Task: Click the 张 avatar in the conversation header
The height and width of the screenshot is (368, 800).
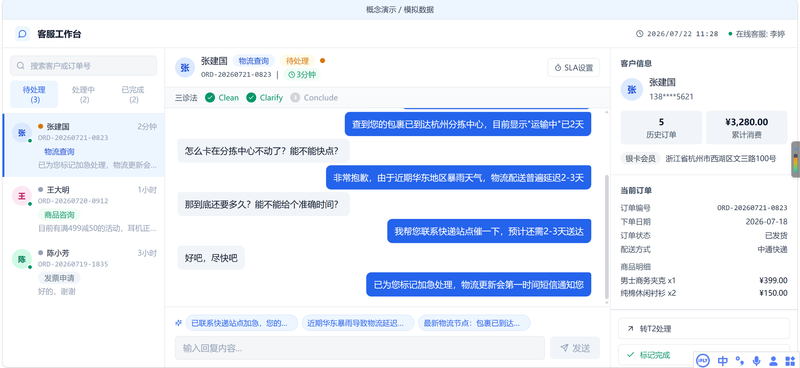Action: click(x=185, y=67)
